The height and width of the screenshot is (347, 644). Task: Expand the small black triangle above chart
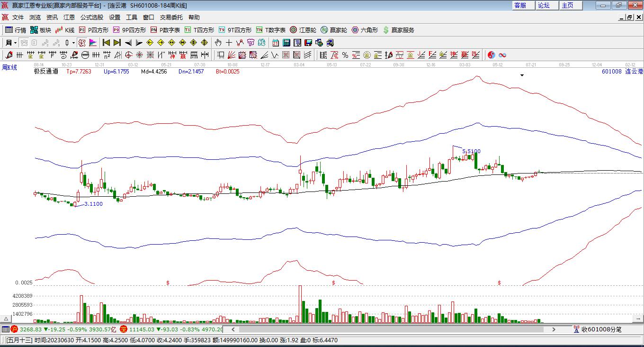click(522, 75)
